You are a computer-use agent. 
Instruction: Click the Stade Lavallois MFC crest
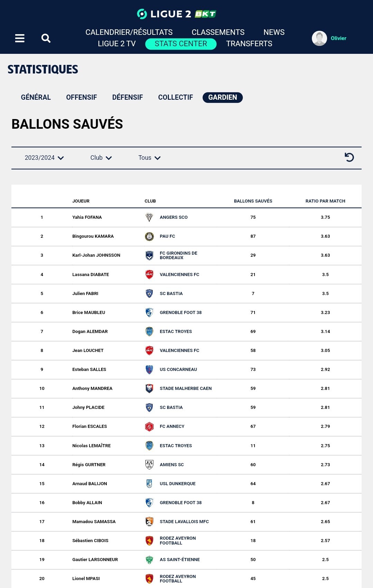tap(149, 522)
